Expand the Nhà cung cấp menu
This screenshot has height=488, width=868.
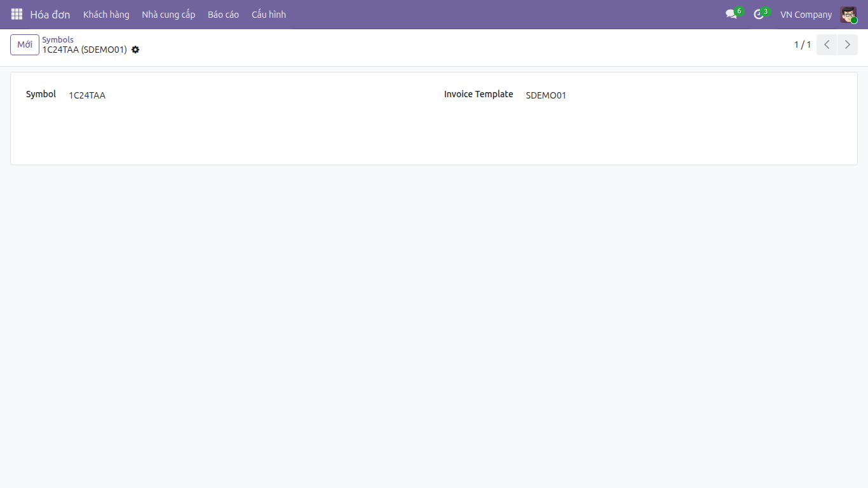tap(168, 14)
